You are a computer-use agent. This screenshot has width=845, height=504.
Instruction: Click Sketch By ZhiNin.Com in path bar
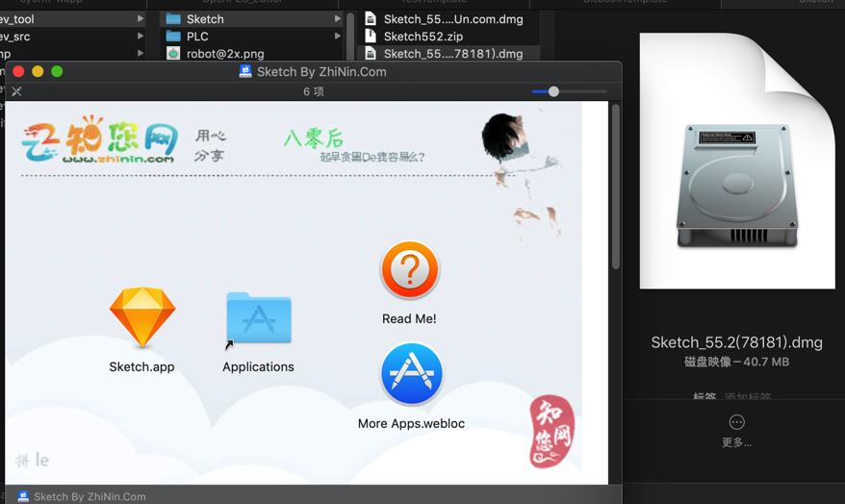click(90, 496)
